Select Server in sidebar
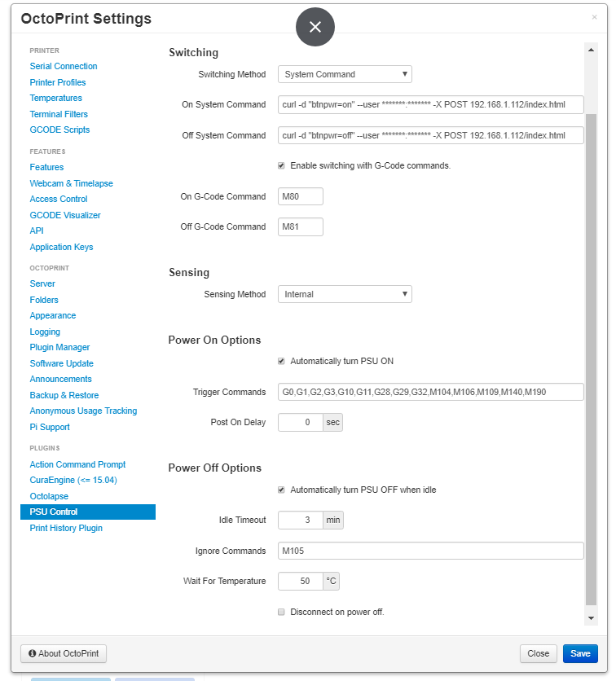616x681 pixels. [x=42, y=283]
